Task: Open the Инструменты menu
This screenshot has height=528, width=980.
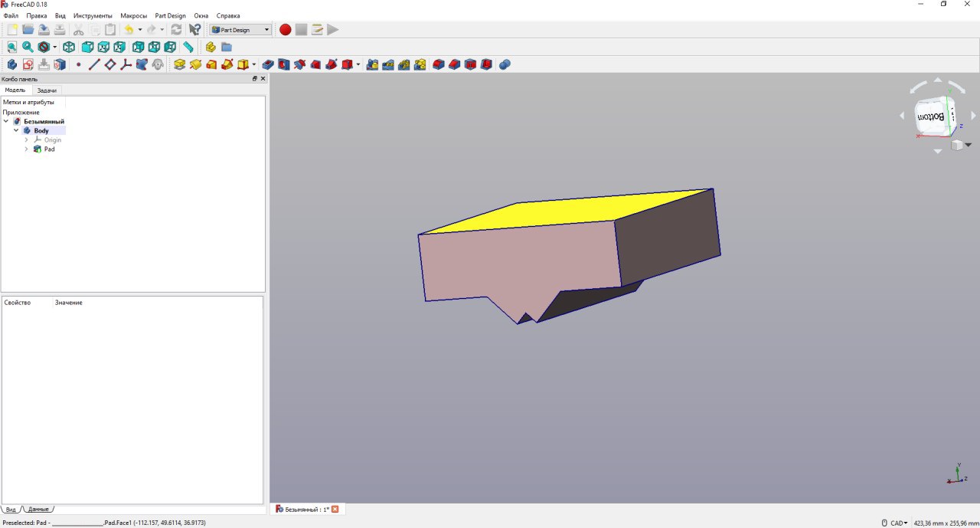Action: coord(93,15)
